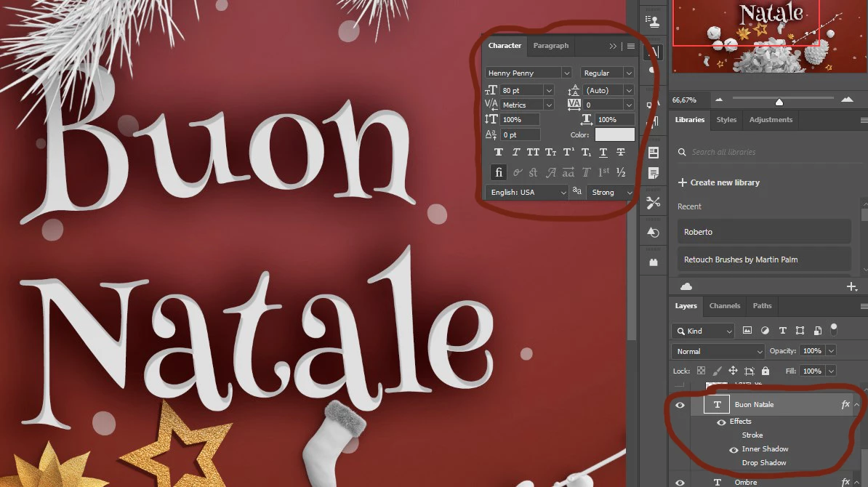Click the vertical scale 100% field

[520, 119]
